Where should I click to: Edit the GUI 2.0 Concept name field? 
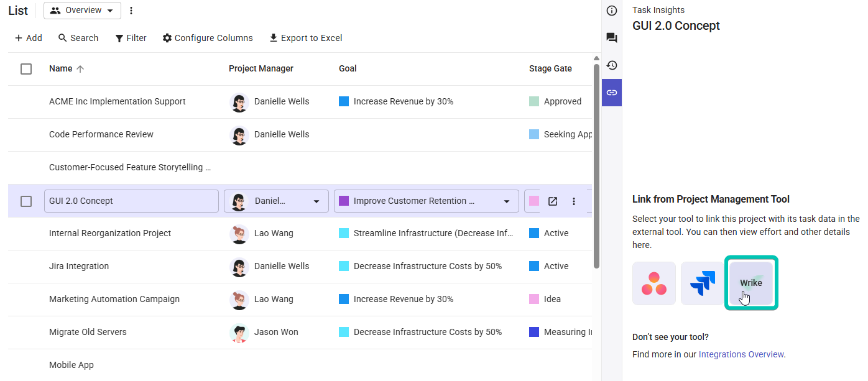tap(131, 201)
